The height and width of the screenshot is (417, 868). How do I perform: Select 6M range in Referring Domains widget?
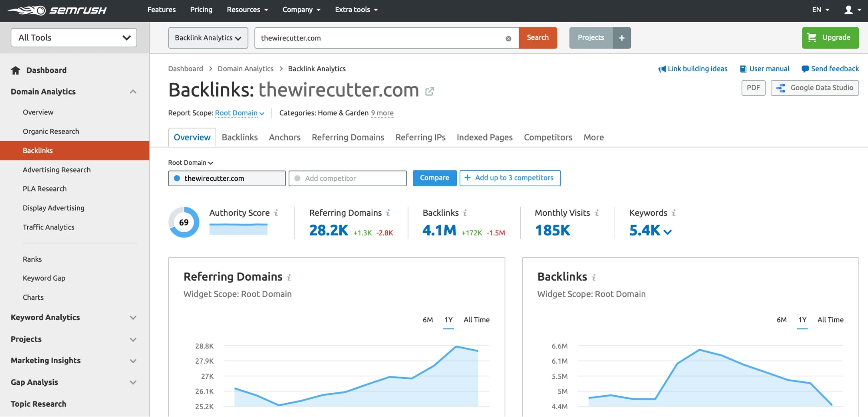[x=428, y=320]
